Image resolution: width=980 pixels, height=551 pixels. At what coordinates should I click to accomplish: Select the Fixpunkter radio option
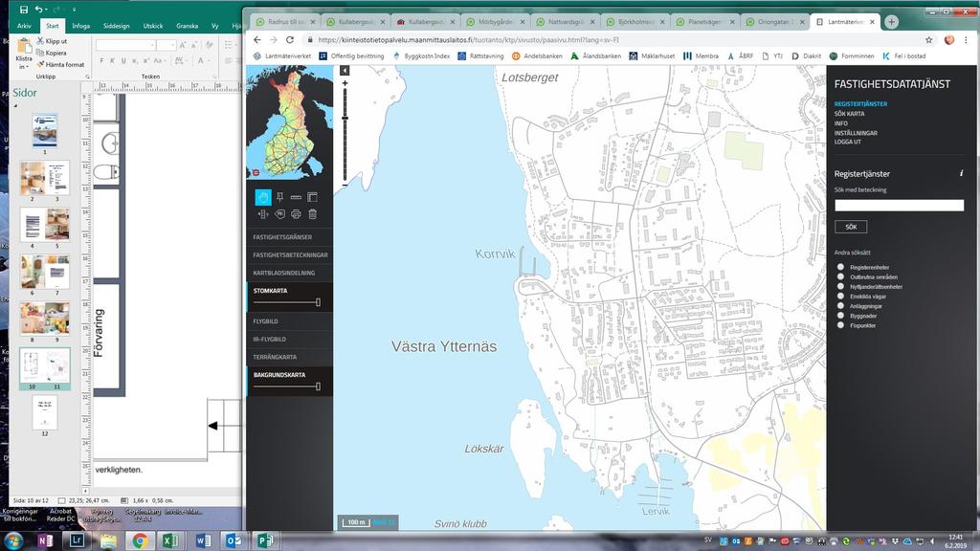coord(840,325)
